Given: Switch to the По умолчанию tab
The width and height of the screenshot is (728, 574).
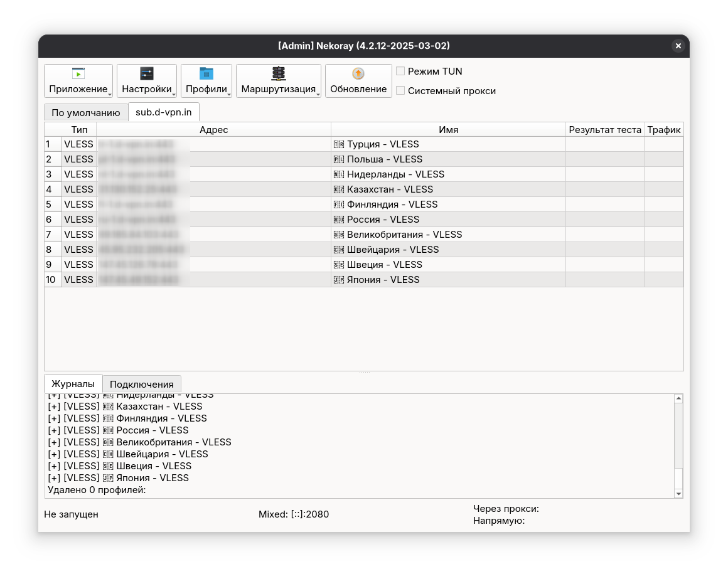Looking at the screenshot, I should click(86, 113).
